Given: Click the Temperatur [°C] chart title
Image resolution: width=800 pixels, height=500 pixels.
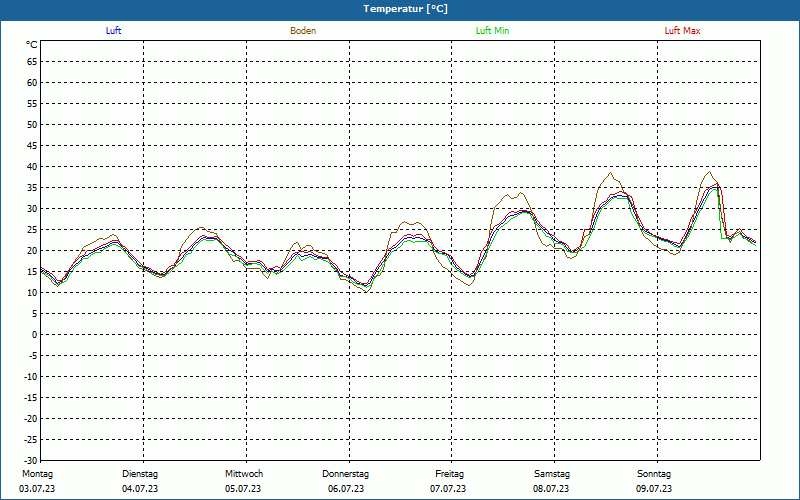Looking at the screenshot, I should (x=406, y=9).
